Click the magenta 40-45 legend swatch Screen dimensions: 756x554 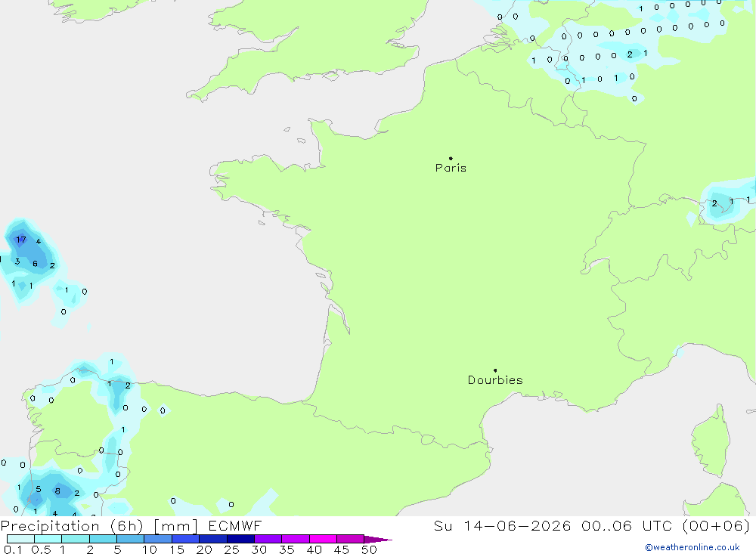pos(323,539)
